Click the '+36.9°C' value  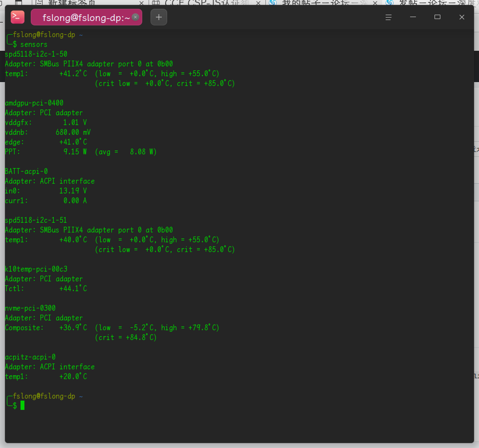click(73, 328)
